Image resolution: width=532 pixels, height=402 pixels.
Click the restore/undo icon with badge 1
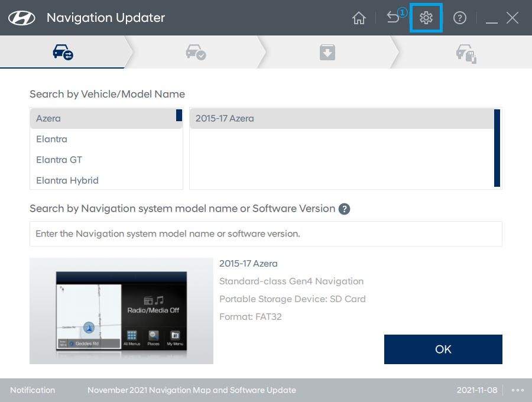click(394, 18)
